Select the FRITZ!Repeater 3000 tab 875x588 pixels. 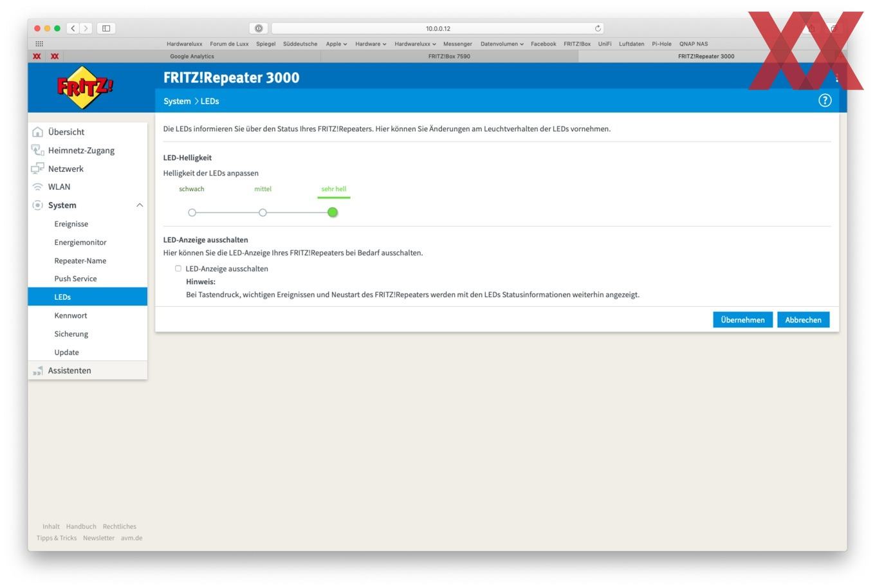(x=706, y=56)
